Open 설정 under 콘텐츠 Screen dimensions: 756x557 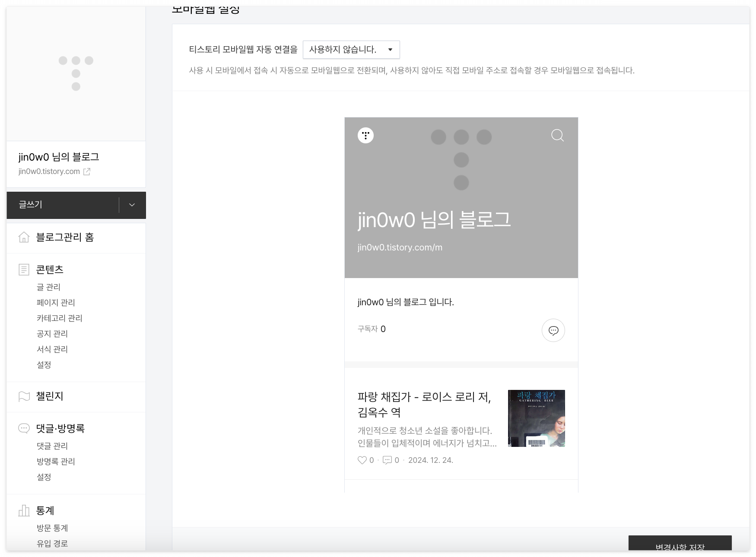(x=44, y=365)
